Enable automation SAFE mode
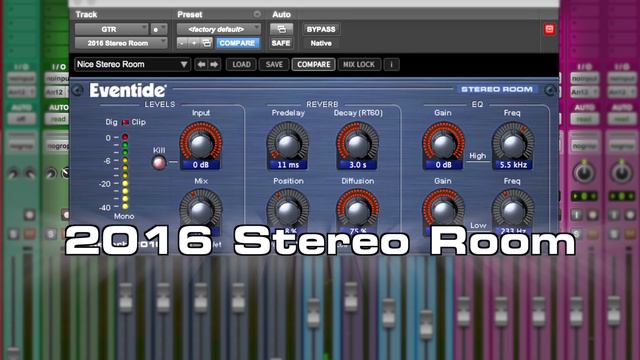Screen dimensions: 640x360 281,43
